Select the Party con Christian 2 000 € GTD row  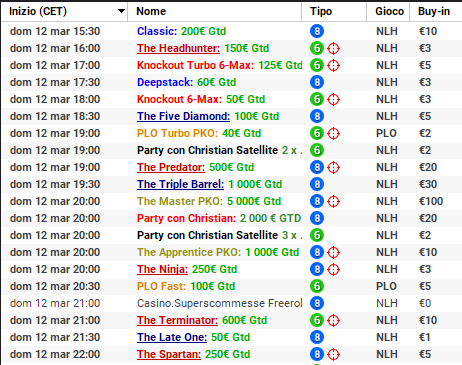pos(231,218)
